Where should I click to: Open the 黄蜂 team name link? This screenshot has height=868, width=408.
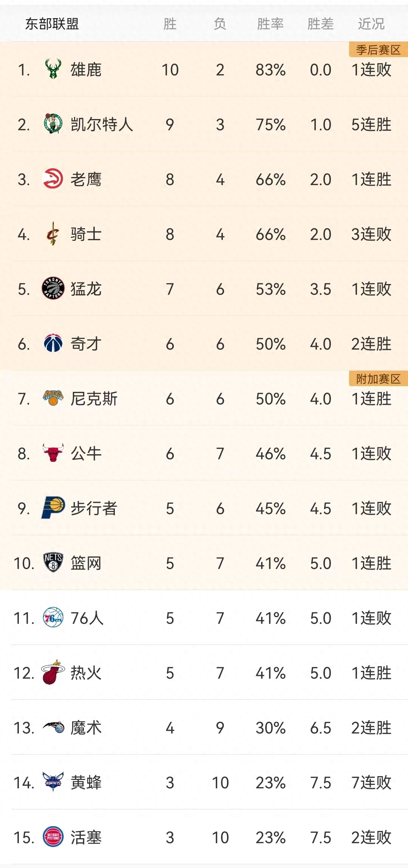pos(86,782)
